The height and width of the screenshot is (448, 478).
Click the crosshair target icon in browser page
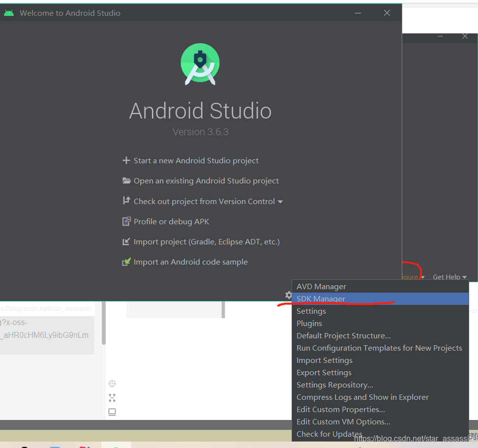[112, 384]
